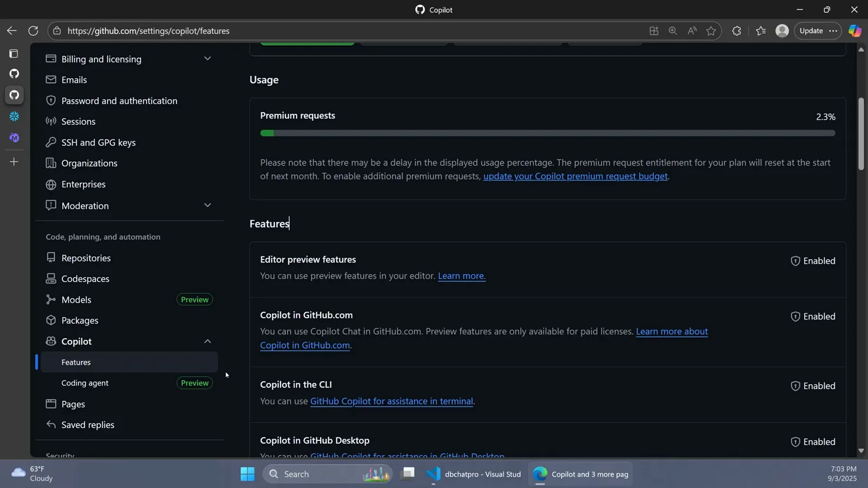Collapse the Copilot section chevron
Viewport: 868px width, 488px height.
207,341
